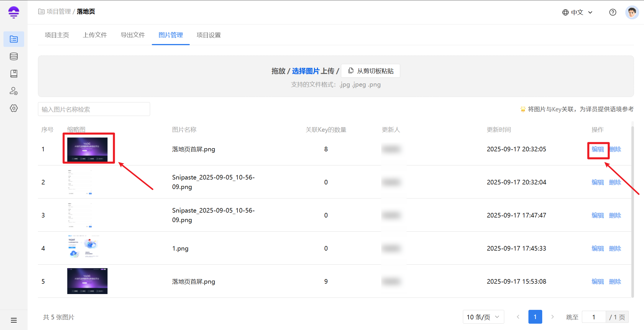Click 删除 for the fifth row image
This screenshot has width=644, height=330.
coord(615,281)
